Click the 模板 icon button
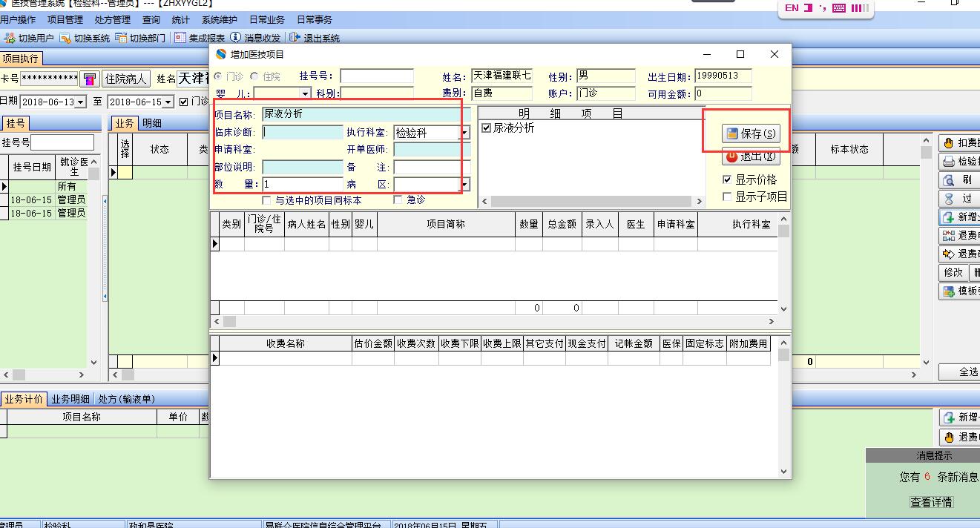The height and width of the screenshot is (528, 980). tap(948, 291)
